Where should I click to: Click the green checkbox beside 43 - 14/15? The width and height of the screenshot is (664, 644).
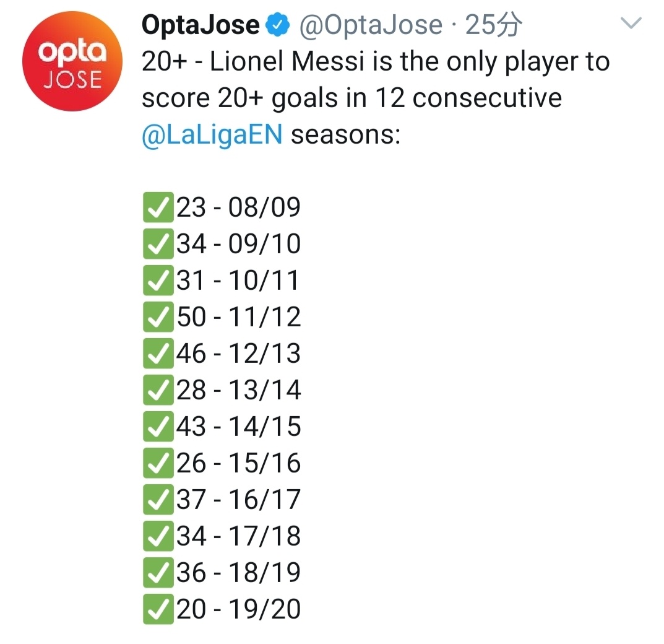158,427
